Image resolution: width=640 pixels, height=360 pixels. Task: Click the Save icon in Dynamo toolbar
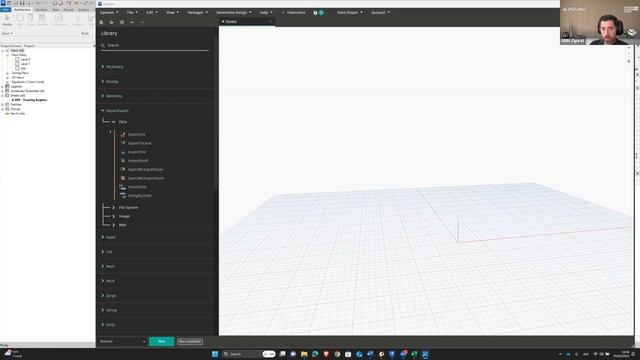click(x=122, y=22)
